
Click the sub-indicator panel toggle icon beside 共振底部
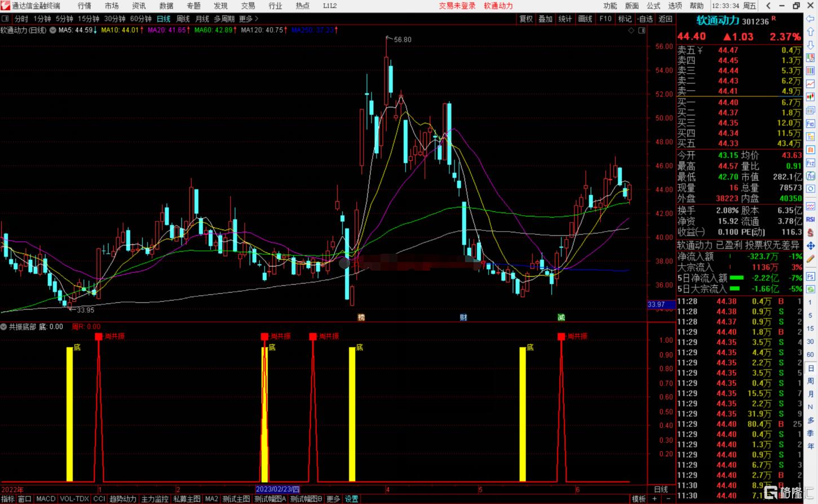point(3,326)
